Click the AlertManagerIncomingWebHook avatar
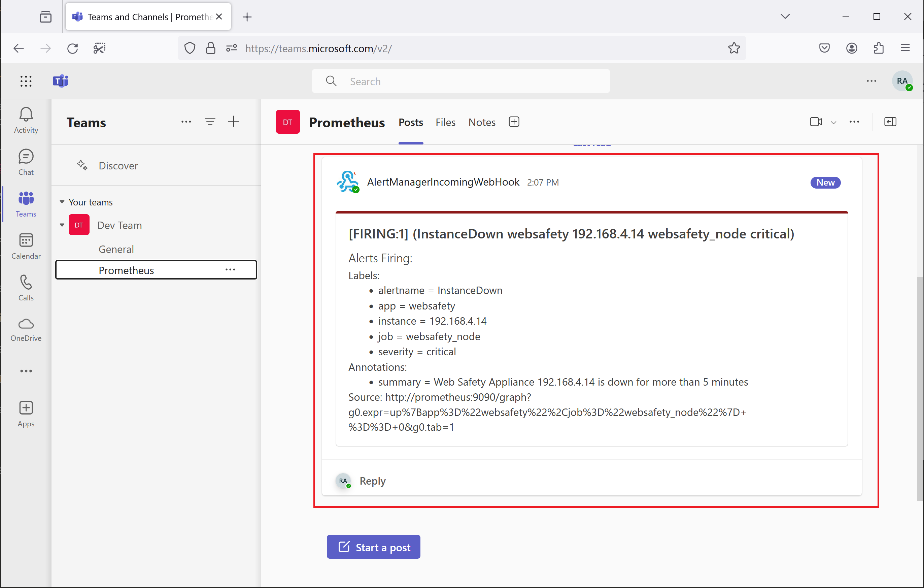This screenshot has height=588, width=924. tap(348, 182)
